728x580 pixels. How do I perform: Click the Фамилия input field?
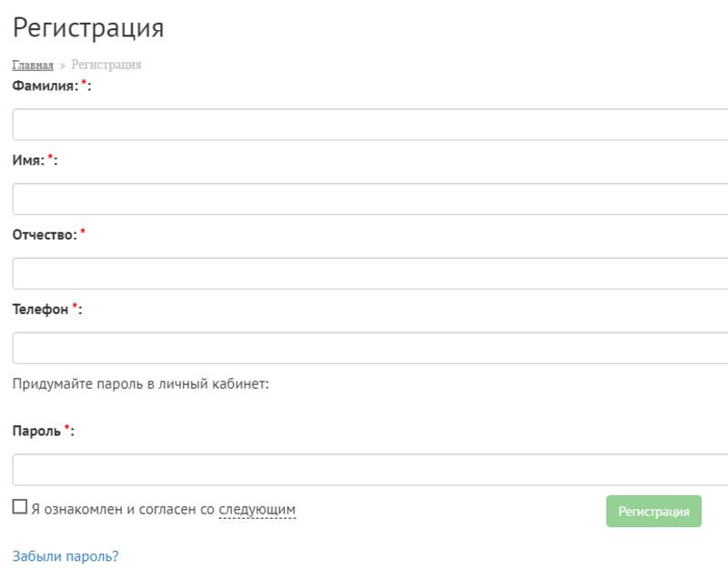pos(369,125)
